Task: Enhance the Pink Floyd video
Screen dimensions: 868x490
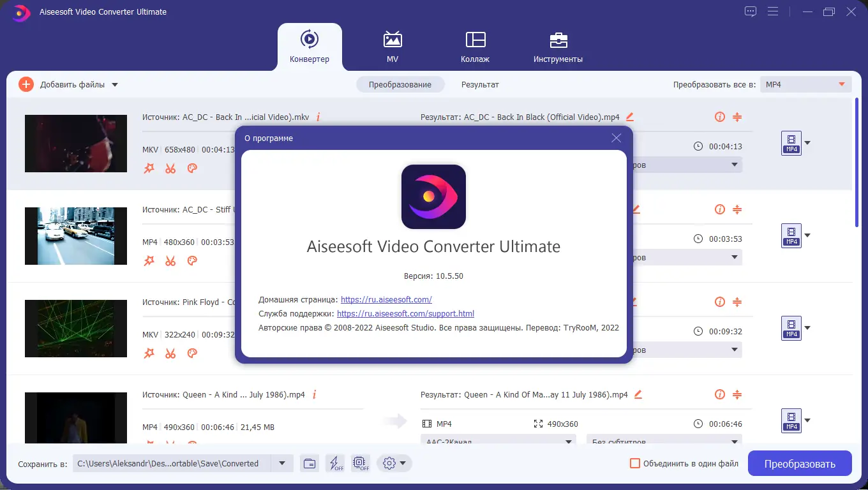Action: click(149, 353)
